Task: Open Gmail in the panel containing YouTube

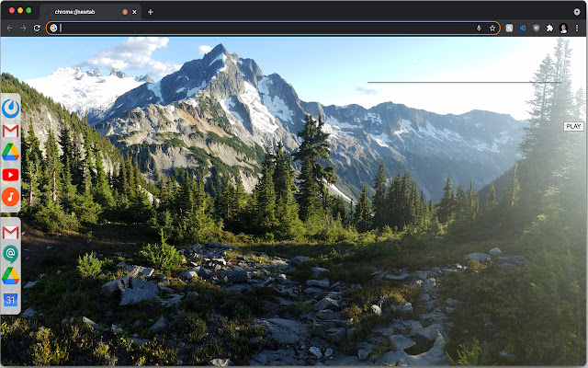Action: click(x=10, y=131)
